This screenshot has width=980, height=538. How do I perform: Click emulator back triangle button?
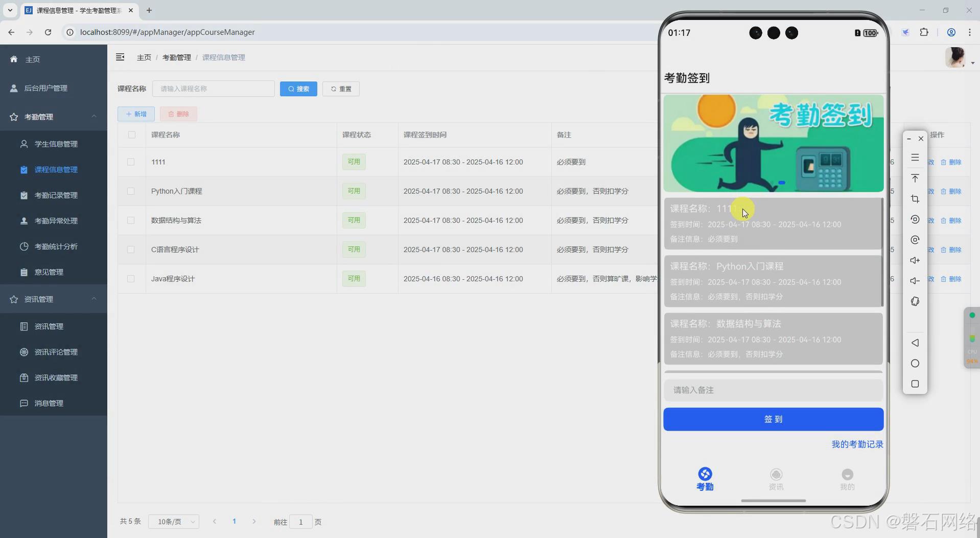[915, 343]
